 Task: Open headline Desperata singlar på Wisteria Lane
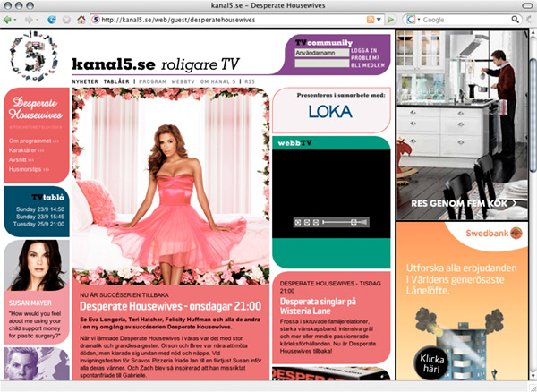pyautogui.click(x=318, y=306)
